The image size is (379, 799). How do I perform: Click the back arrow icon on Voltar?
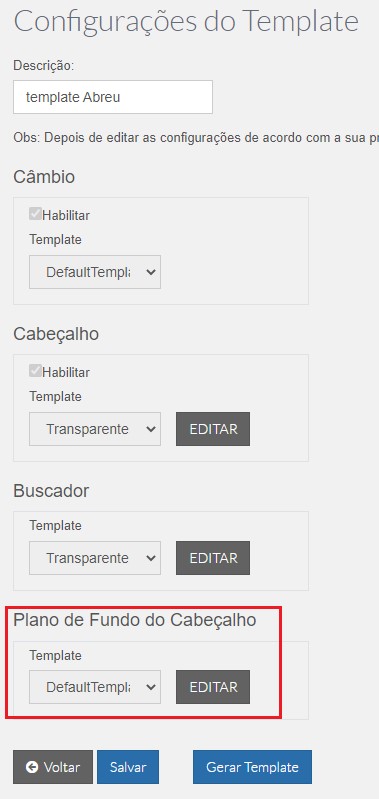[32, 767]
